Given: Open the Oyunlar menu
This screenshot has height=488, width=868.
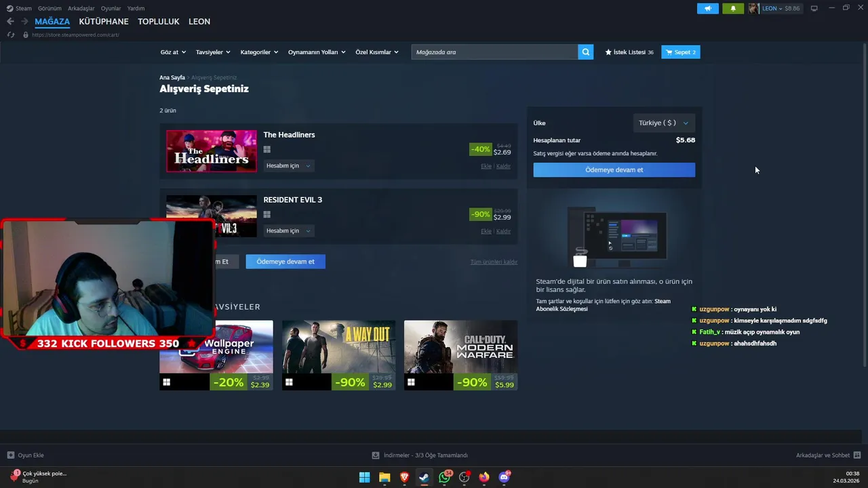Looking at the screenshot, I should point(111,9).
